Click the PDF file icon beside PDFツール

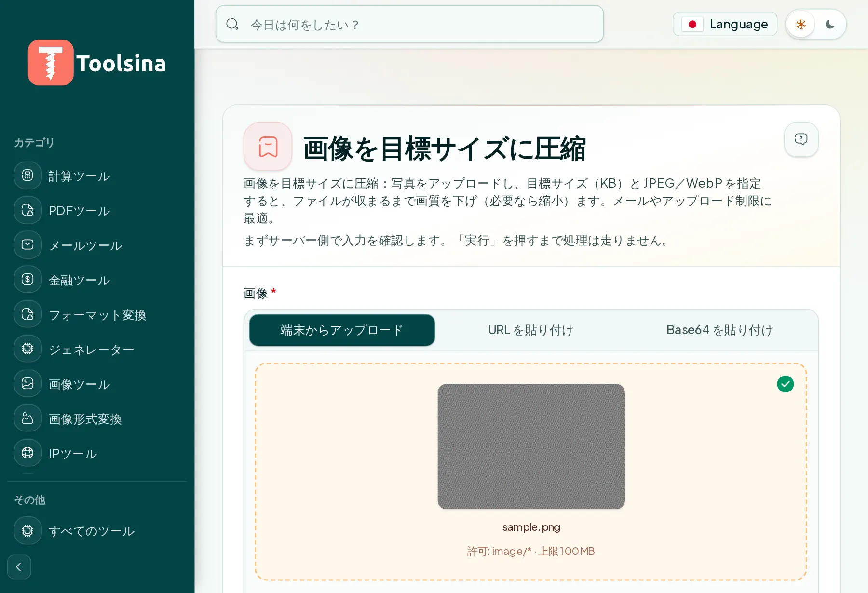tap(27, 210)
